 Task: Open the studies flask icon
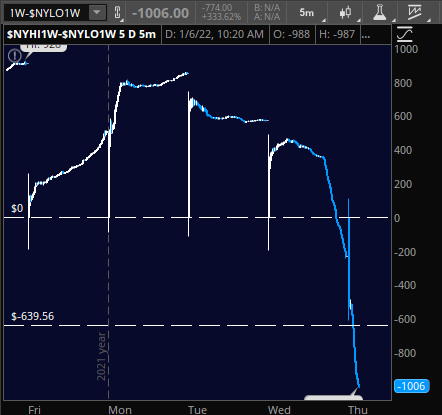(x=380, y=13)
